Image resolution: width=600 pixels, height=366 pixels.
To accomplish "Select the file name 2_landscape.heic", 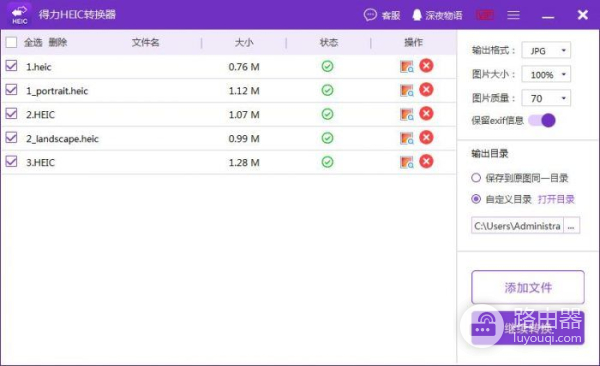I will tap(62, 139).
